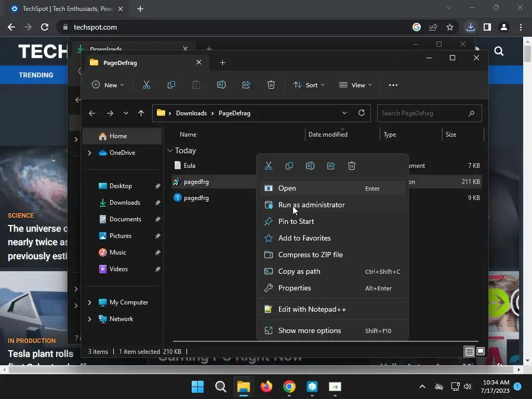532x399 pixels.
Task: Switch to large thumbnails view icon
Action: tap(481, 352)
